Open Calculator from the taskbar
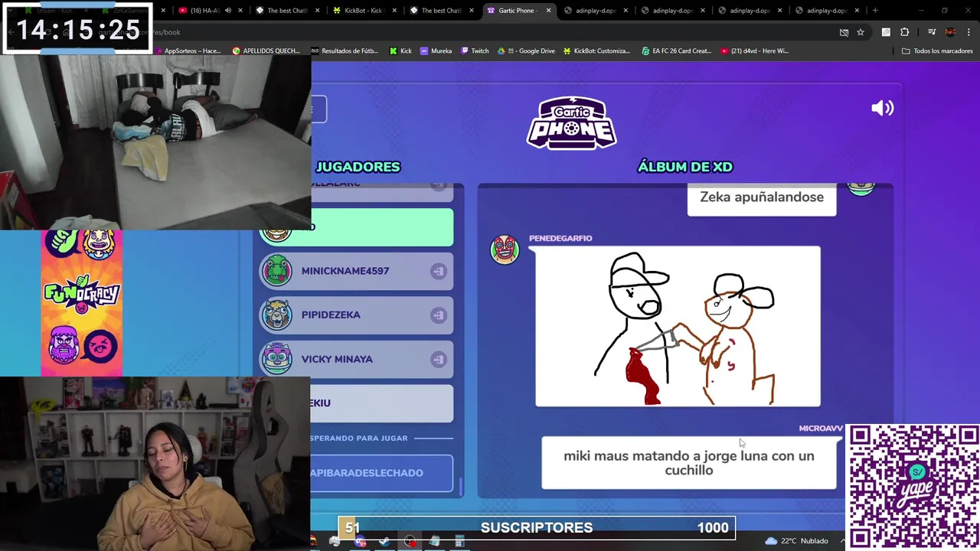The width and height of the screenshot is (980, 551). pos(459,541)
